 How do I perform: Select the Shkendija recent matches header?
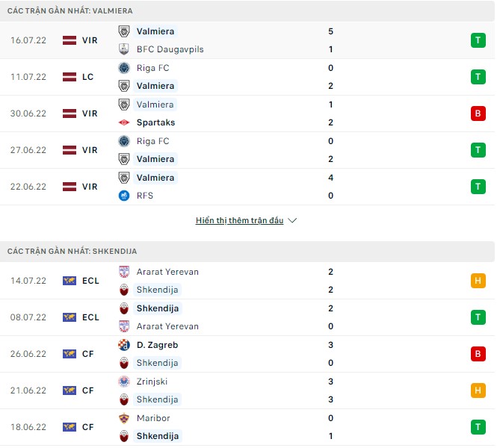coord(72,252)
